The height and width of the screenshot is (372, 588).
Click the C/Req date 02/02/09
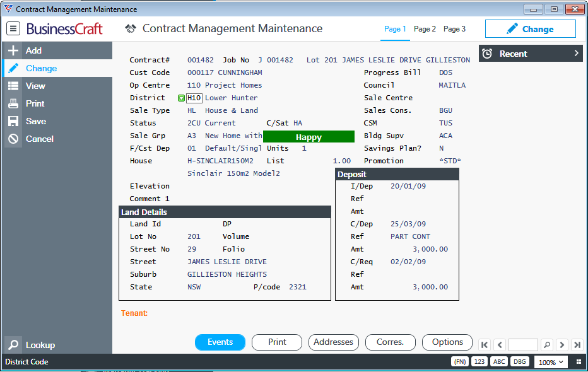click(408, 262)
